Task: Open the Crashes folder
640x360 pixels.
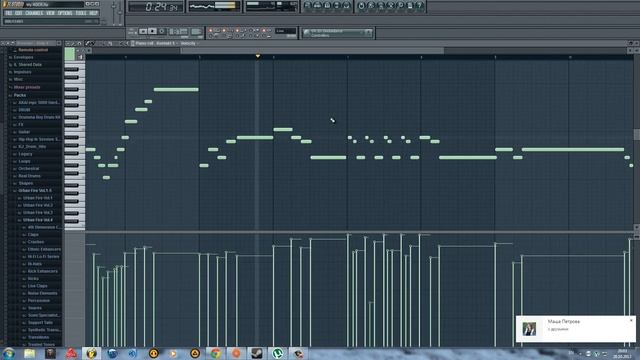Action: (36, 242)
